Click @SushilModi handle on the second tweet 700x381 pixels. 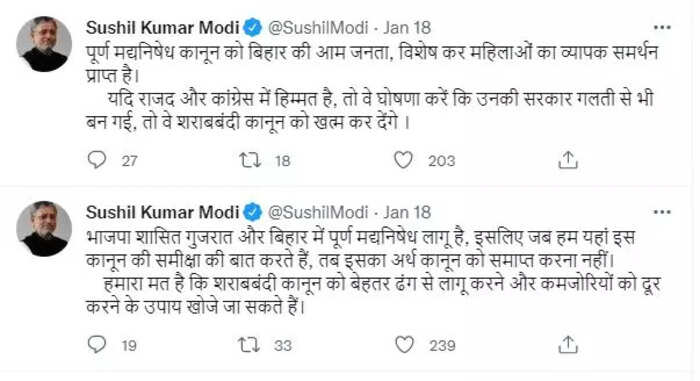point(318,212)
